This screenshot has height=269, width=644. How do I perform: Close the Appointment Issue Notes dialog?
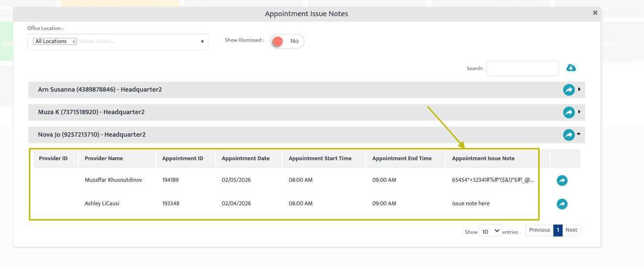point(595,13)
